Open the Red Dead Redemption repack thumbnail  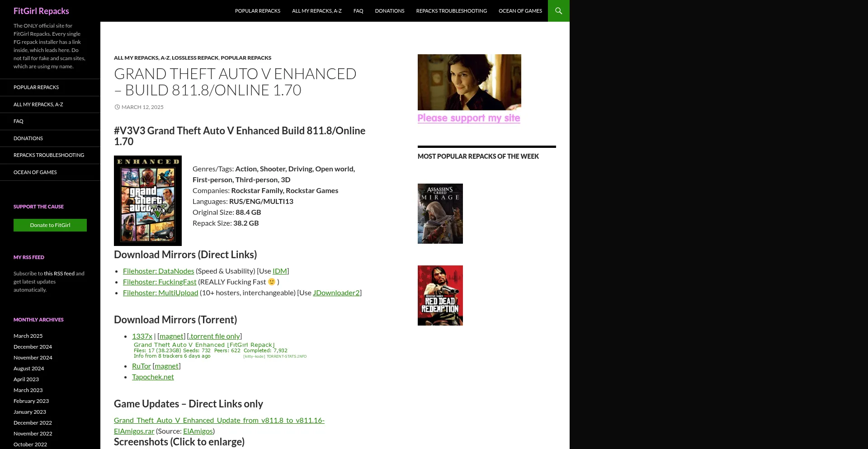click(440, 295)
